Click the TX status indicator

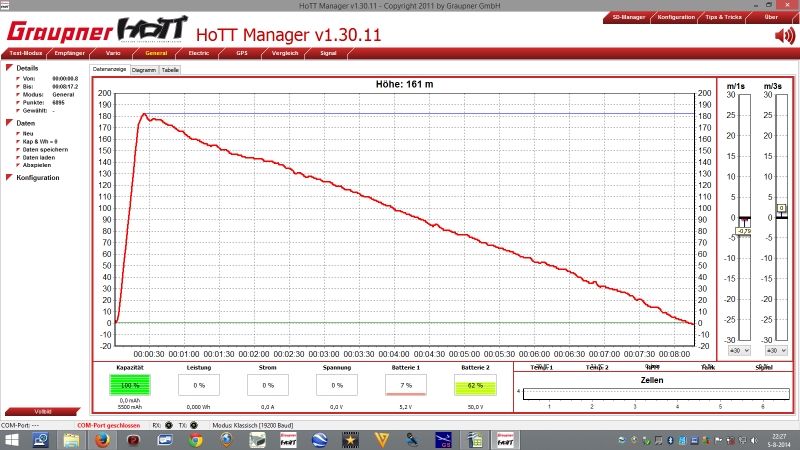tap(194, 425)
